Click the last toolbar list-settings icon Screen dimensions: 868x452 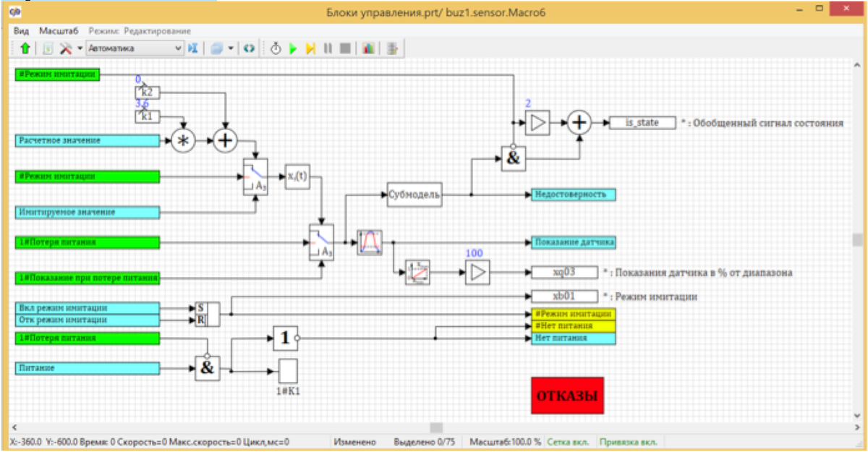392,48
